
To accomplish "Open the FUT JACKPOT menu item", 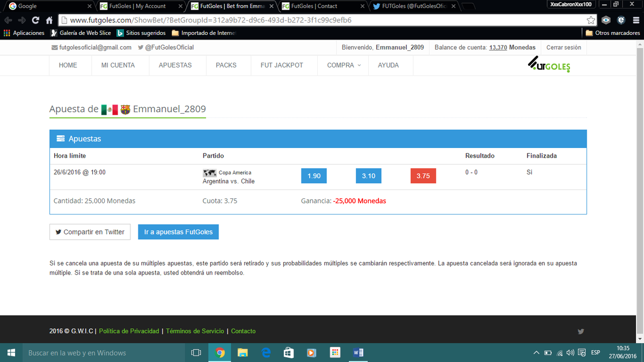I will point(282,65).
